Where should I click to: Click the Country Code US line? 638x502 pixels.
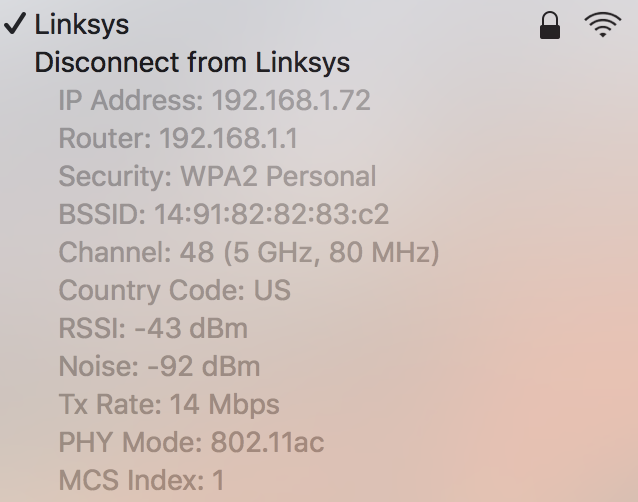click(x=175, y=290)
